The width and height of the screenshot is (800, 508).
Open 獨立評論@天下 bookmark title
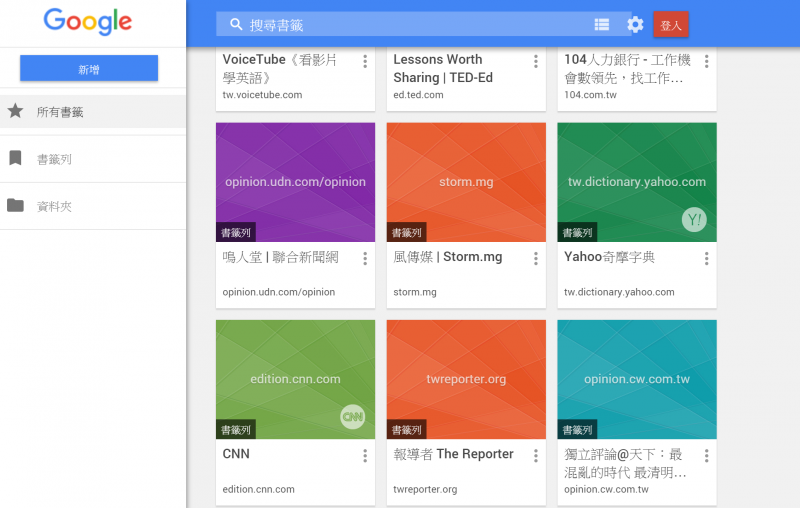[625, 463]
